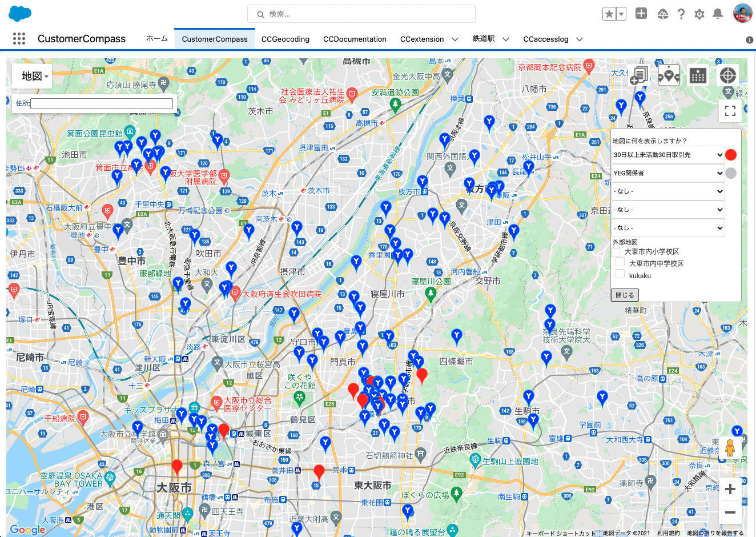Screen dimensions: 756x537
Task: Open the CCDocumentation tab
Action: pos(355,39)
